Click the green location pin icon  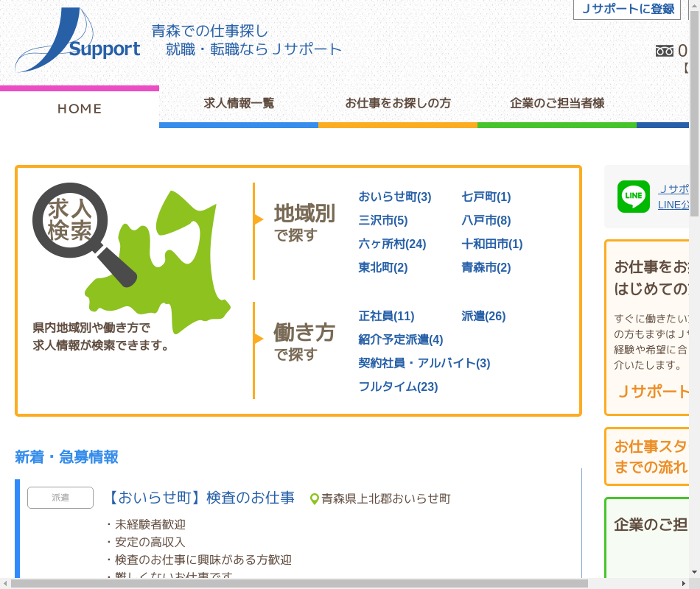pos(315,499)
